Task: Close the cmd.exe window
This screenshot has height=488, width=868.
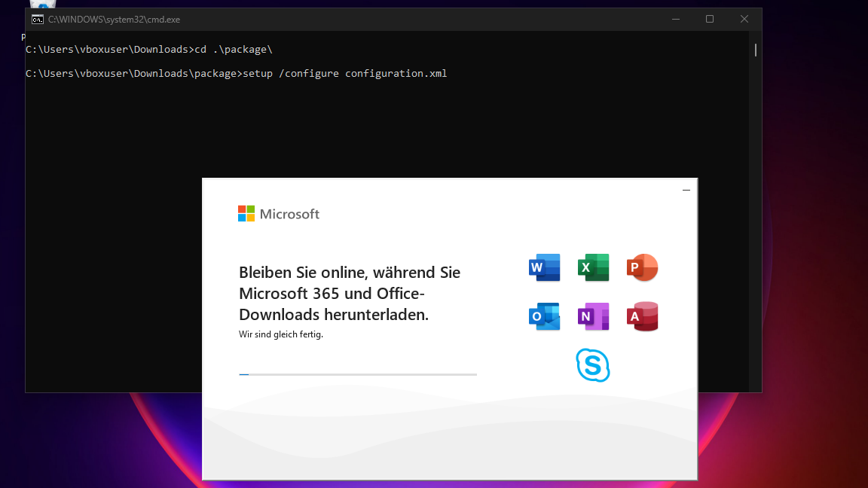Action: 744,20
